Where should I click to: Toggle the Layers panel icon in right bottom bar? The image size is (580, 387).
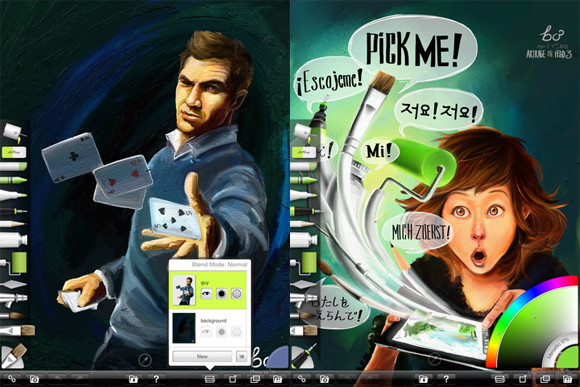pos(500,379)
